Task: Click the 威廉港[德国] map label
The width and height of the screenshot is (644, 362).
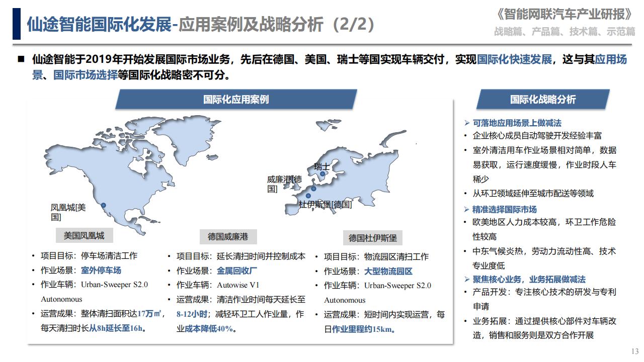Action: tap(284, 184)
